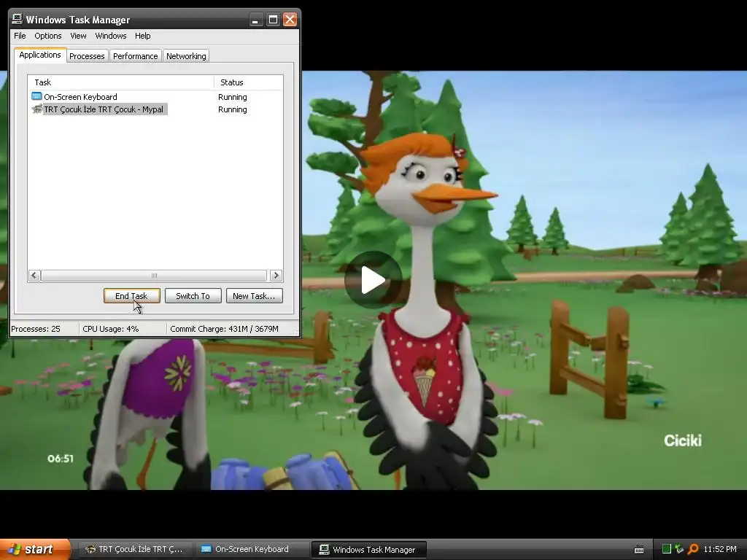Select the Applications tab
This screenshot has height=560, width=747.
[40, 55]
